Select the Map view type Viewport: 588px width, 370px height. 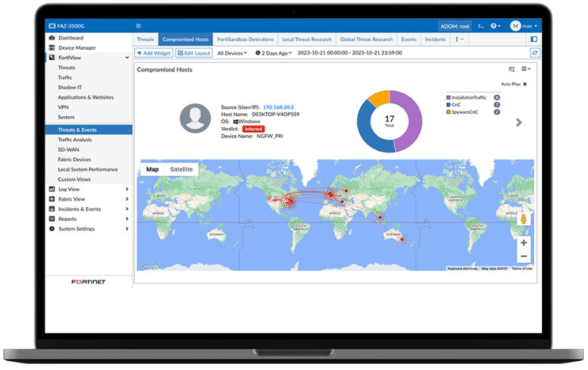tap(152, 169)
